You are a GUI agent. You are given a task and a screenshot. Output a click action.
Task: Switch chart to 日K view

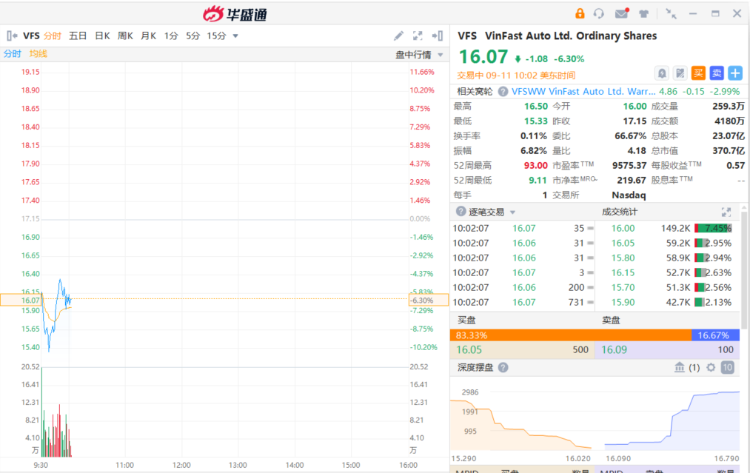click(102, 36)
